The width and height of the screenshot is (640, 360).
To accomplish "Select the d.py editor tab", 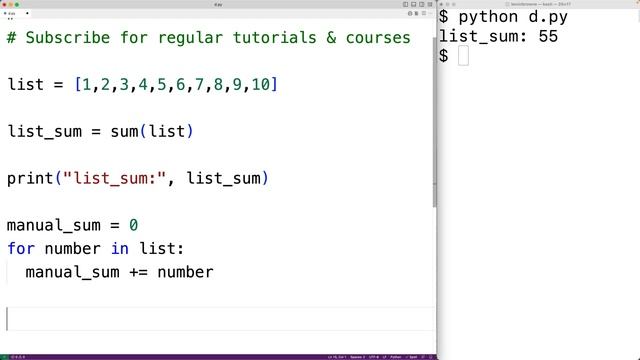I will pyautogui.click(x=16, y=13).
